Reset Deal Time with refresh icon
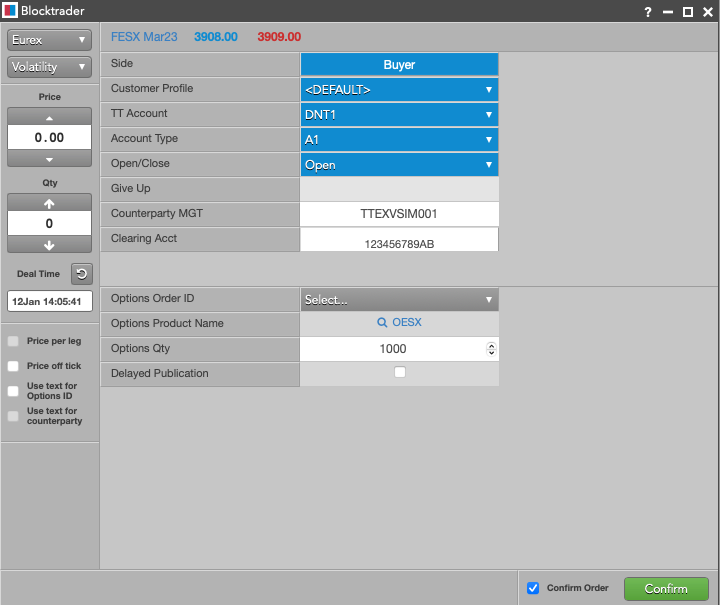The width and height of the screenshot is (720, 605). [x=82, y=274]
